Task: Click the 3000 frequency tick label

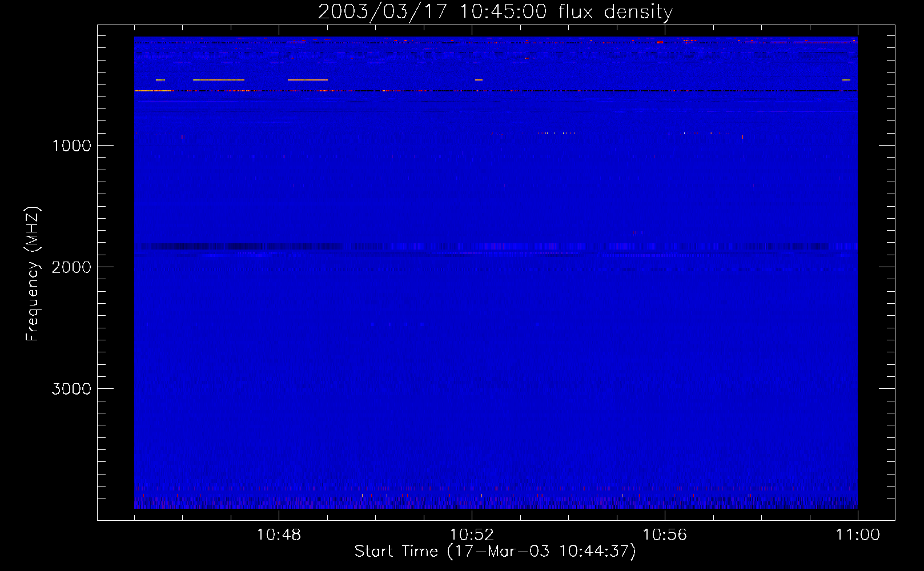Action: (x=71, y=389)
